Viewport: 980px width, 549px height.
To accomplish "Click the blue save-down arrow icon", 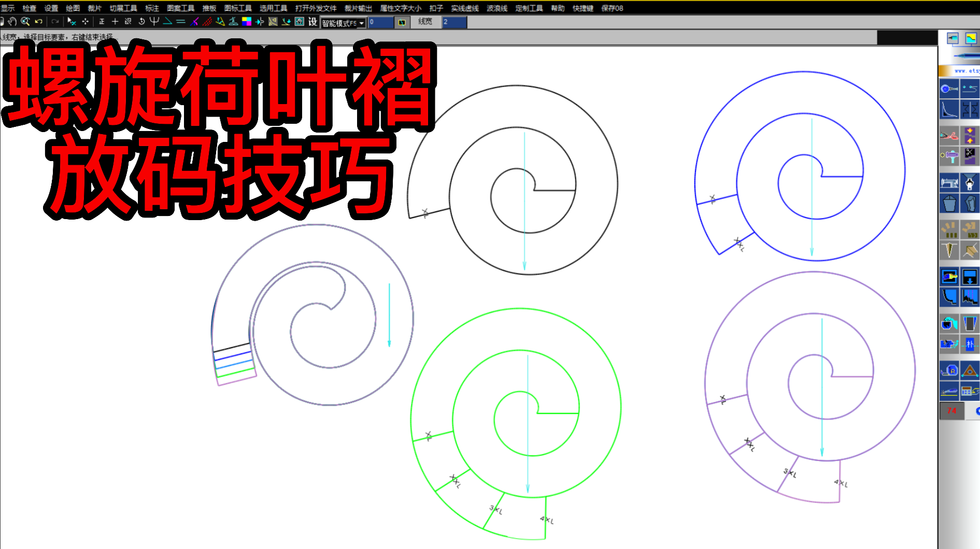I will pyautogui.click(x=970, y=277).
